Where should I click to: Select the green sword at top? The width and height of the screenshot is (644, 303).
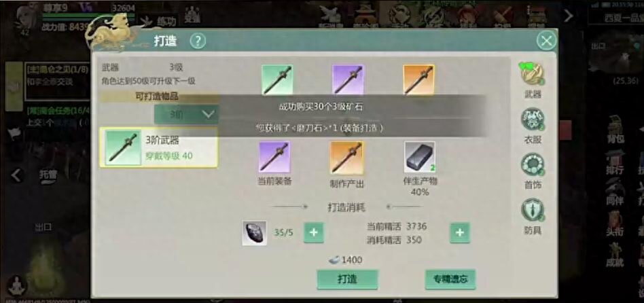click(277, 79)
